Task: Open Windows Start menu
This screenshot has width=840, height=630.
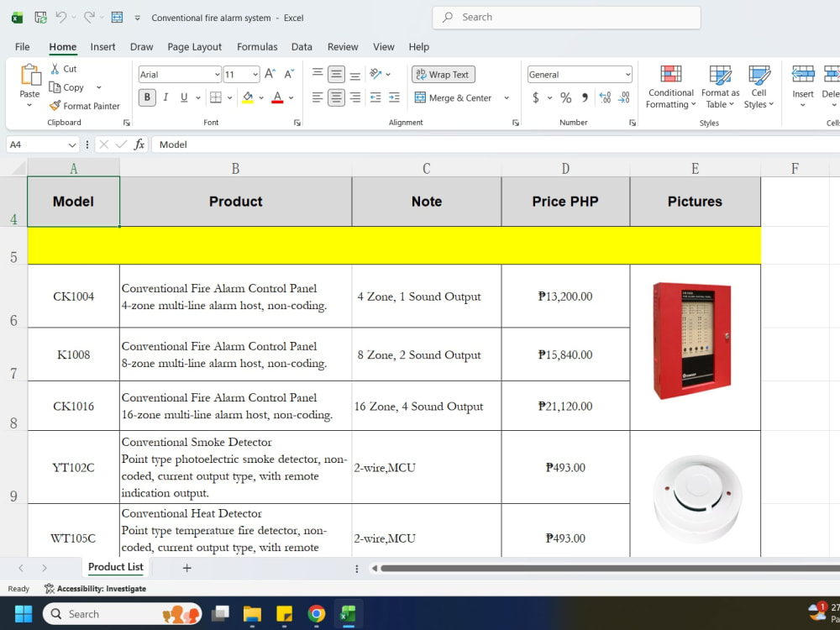Action: 23,614
